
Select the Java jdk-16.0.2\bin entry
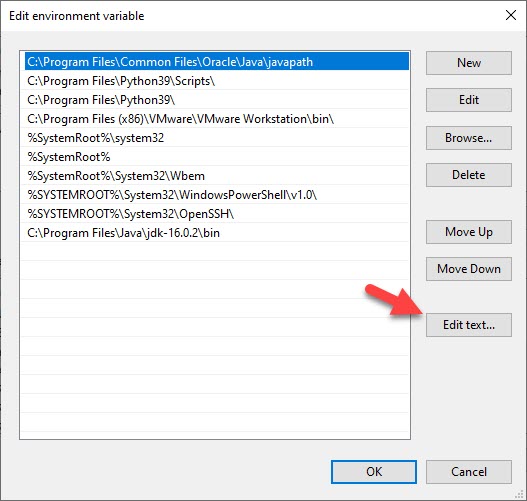point(217,233)
